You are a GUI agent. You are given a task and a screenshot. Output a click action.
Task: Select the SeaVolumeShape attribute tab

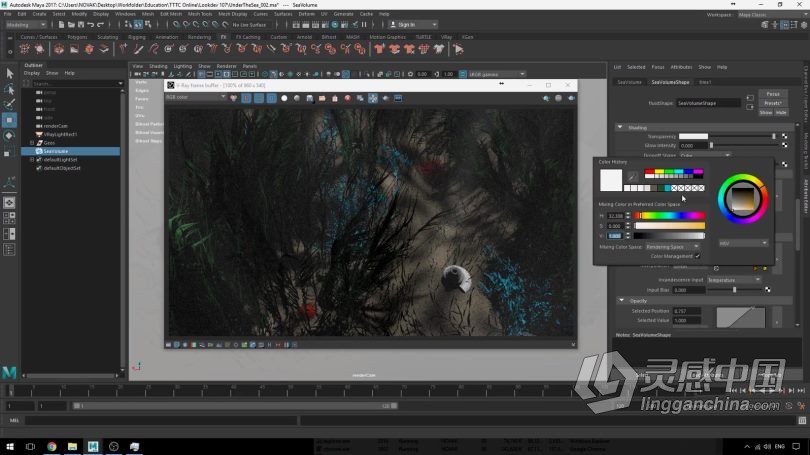tap(670, 82)
